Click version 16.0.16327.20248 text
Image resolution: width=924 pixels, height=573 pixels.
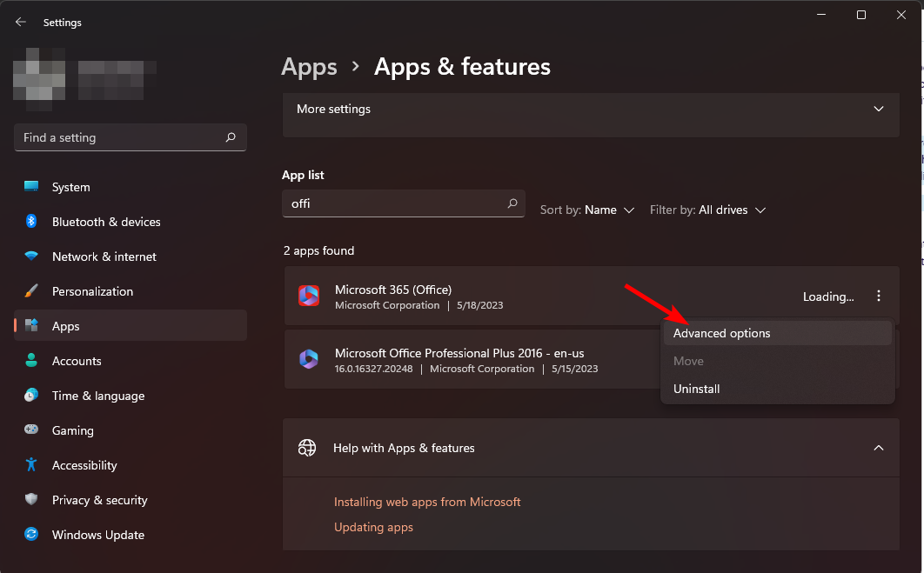373,369
